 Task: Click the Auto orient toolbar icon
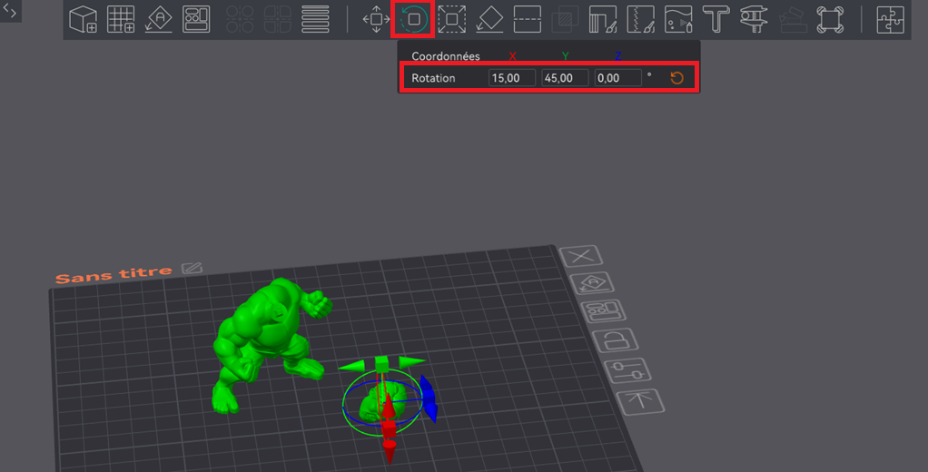coord(159,20)
